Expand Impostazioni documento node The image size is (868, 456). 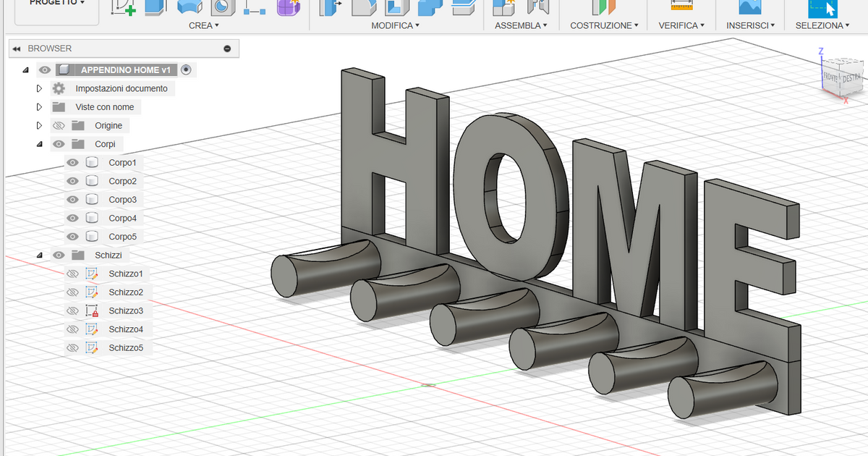(x=40, y=88)
